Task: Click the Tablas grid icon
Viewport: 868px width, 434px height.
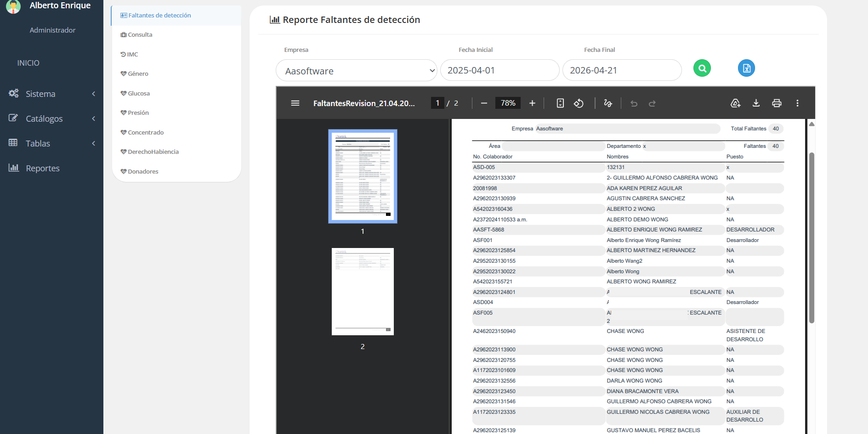Action: pyautogui.click(x=13, y=143)
